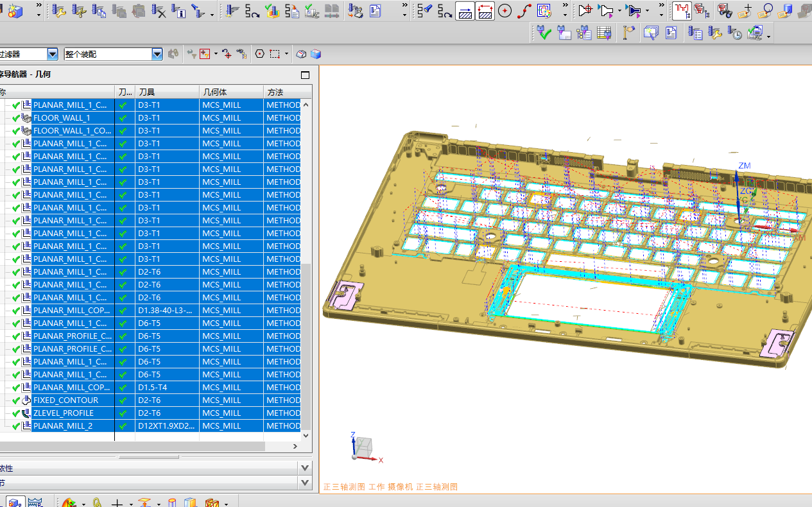Open the dashed rectangle selection dropdown arrow
This screenshot has height=507, width=812.
286,55
